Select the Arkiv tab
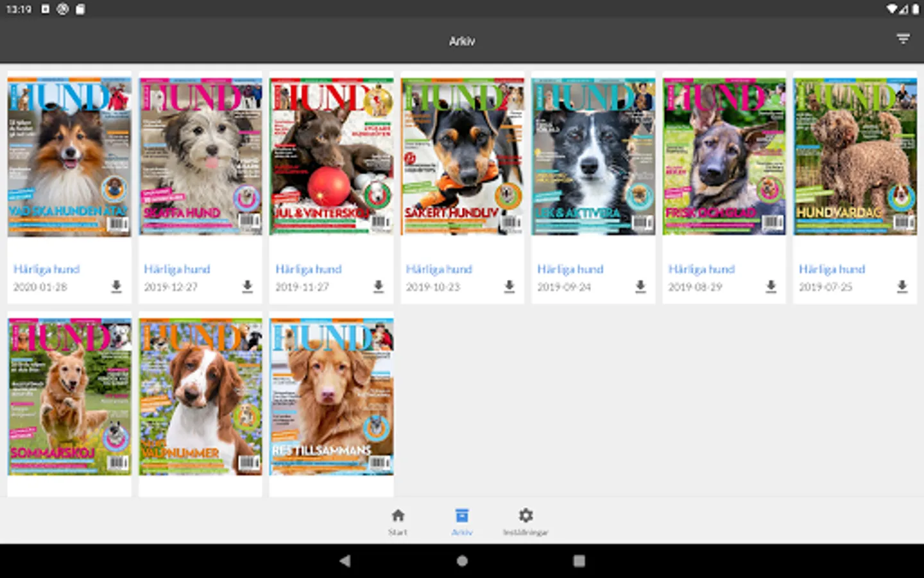The width and height of the screenshot is (924, 578). coord(462,521)
